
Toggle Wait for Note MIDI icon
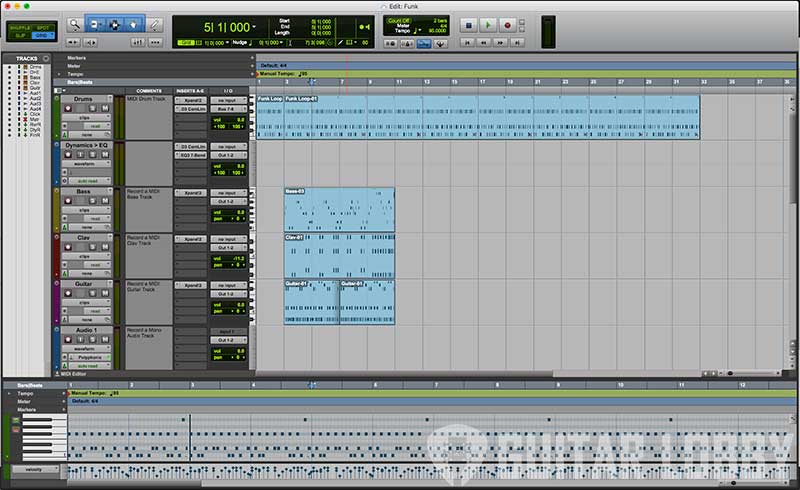390,44
